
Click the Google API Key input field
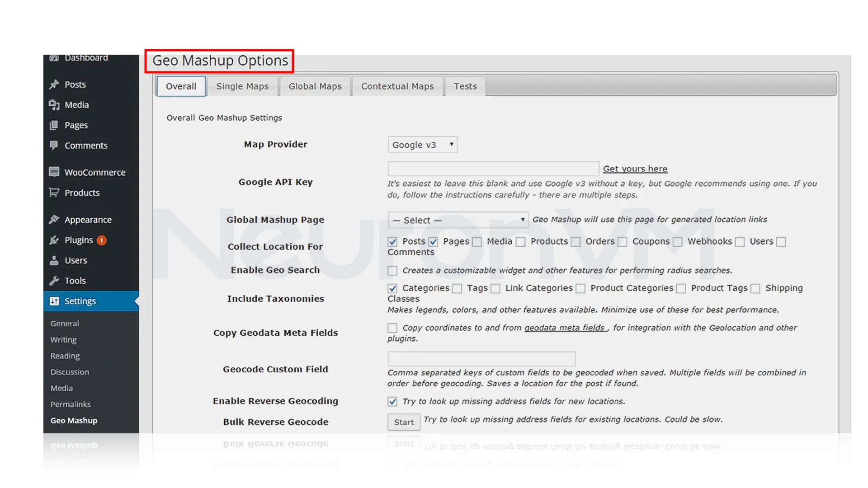(494, 169)
